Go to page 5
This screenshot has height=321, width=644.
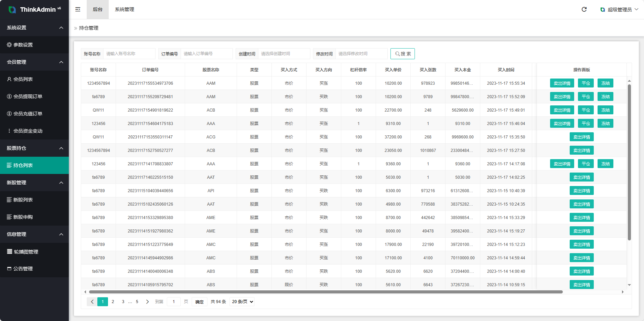[x=137, y=302]
